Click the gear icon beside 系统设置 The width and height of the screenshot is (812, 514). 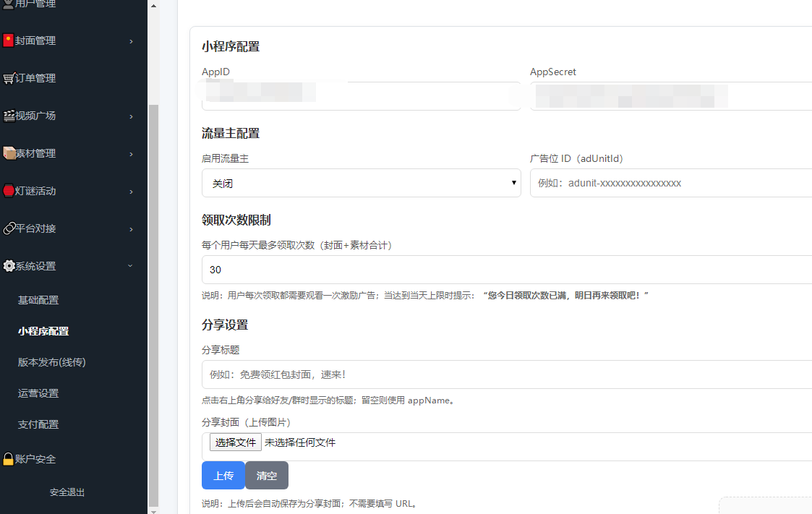pos(9,266)
